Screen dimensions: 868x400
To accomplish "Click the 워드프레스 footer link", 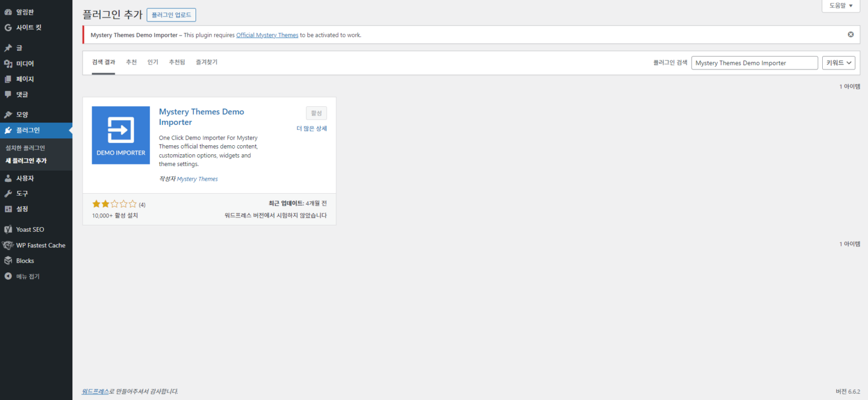I will (95, 391).
